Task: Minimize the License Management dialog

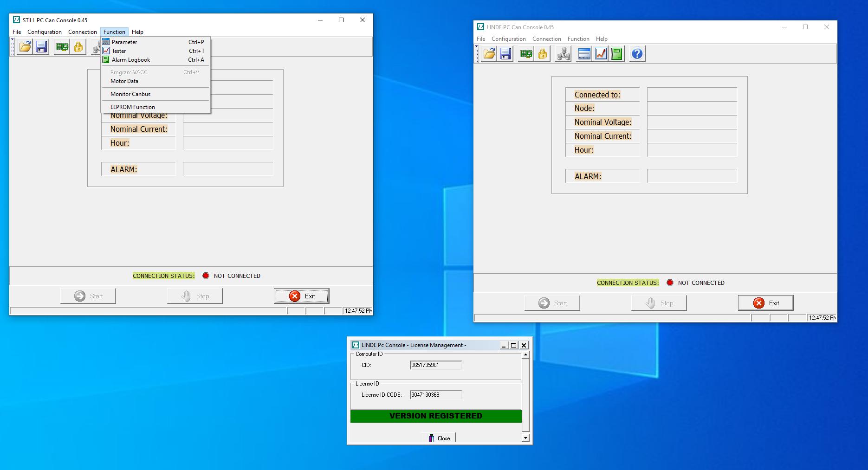Action: click(x=504, y=345)
